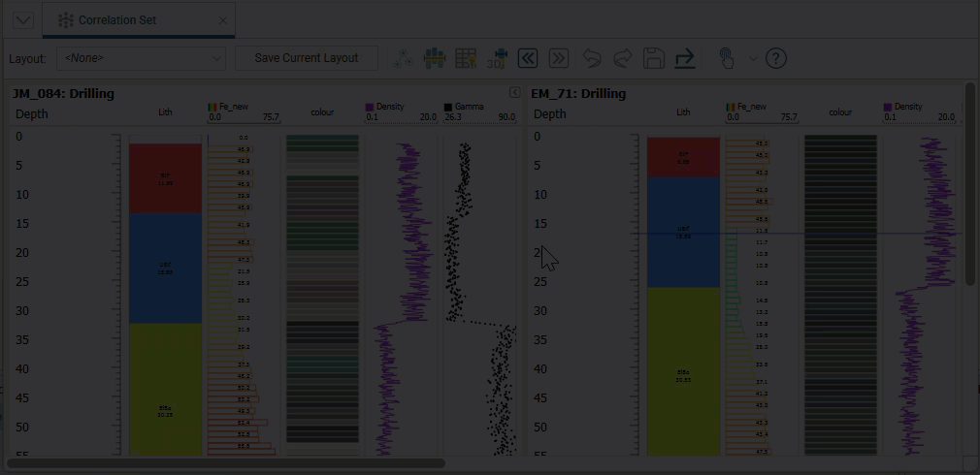Screen dimensions: 980x475
Task: Click the Gamma black color swatch
Action: point(448,107)
